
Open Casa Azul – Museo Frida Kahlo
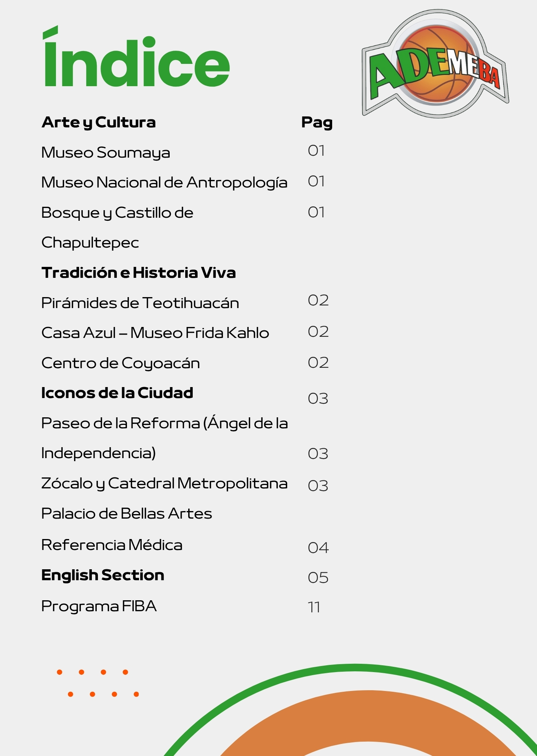(155, 333)
